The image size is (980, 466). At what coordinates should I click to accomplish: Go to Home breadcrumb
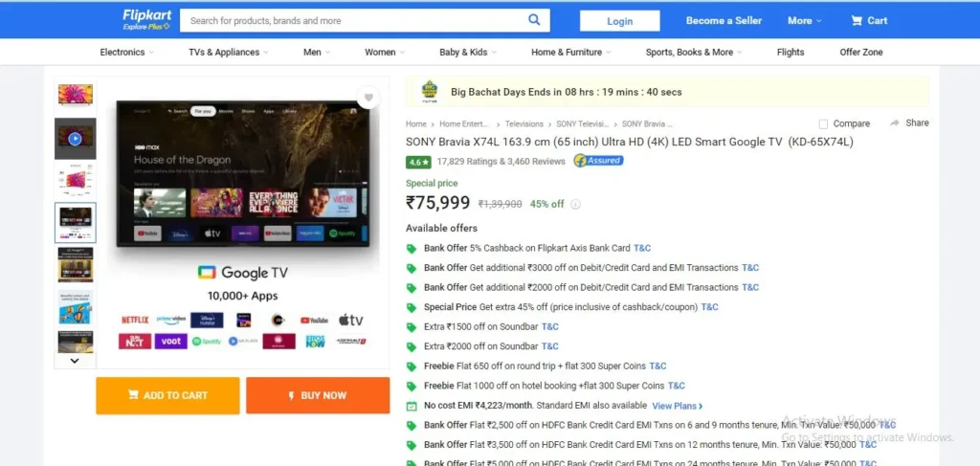[415, 123]
